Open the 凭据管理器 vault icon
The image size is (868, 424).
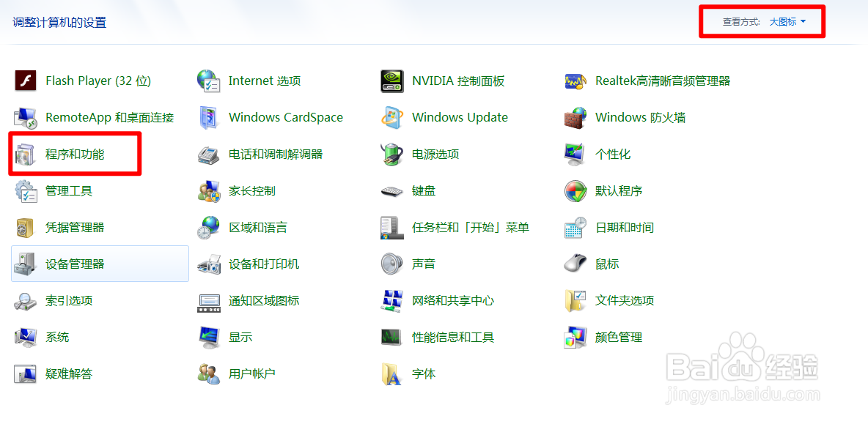[x=26, y=227]
